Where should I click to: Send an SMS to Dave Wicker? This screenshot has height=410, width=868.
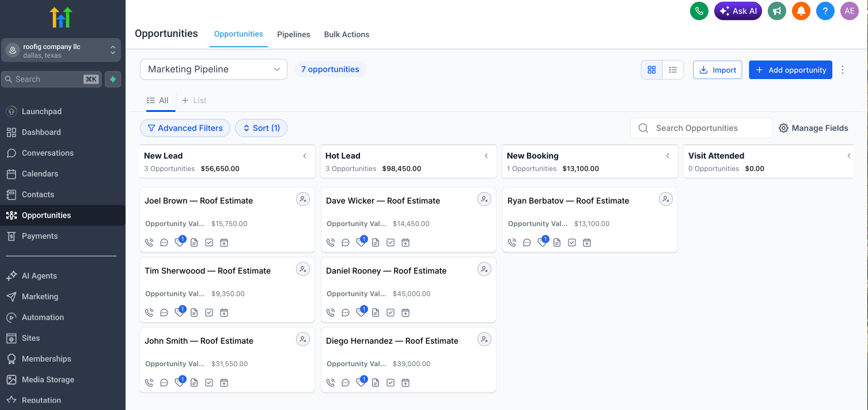point(346,242)
